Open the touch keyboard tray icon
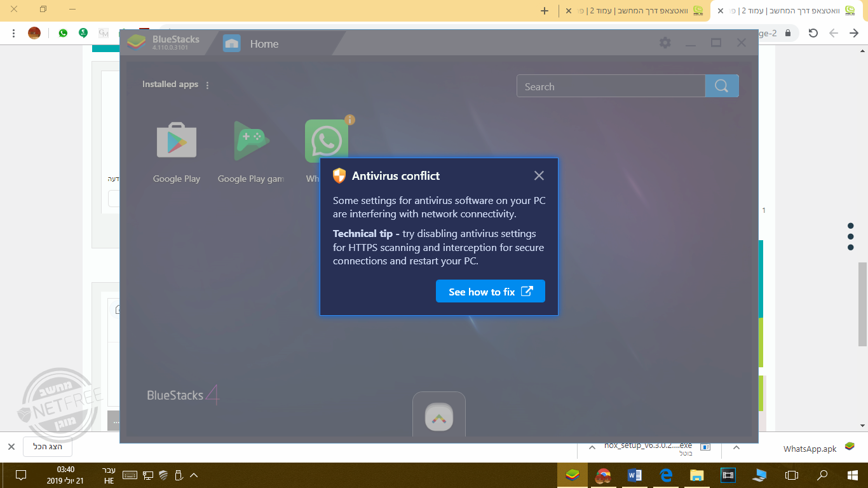Viewport: 868px width, 488px height. [x=130, y=475]
